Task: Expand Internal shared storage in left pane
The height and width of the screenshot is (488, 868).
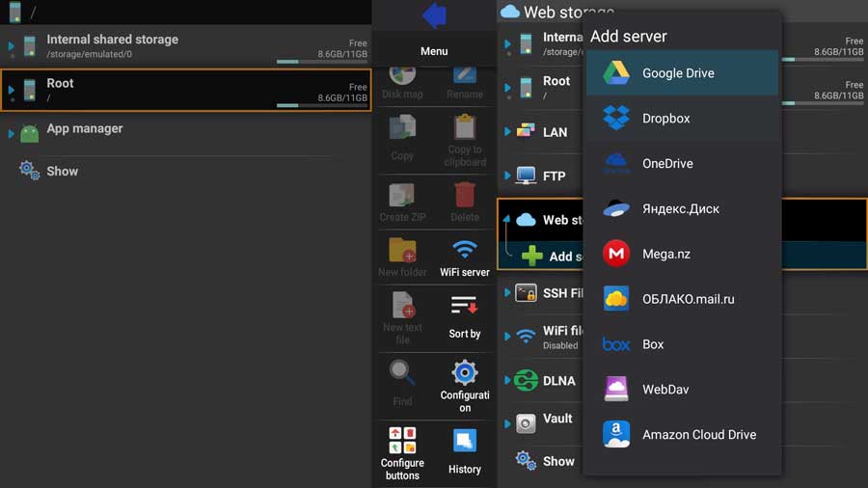Action: [x=11, y=45]
